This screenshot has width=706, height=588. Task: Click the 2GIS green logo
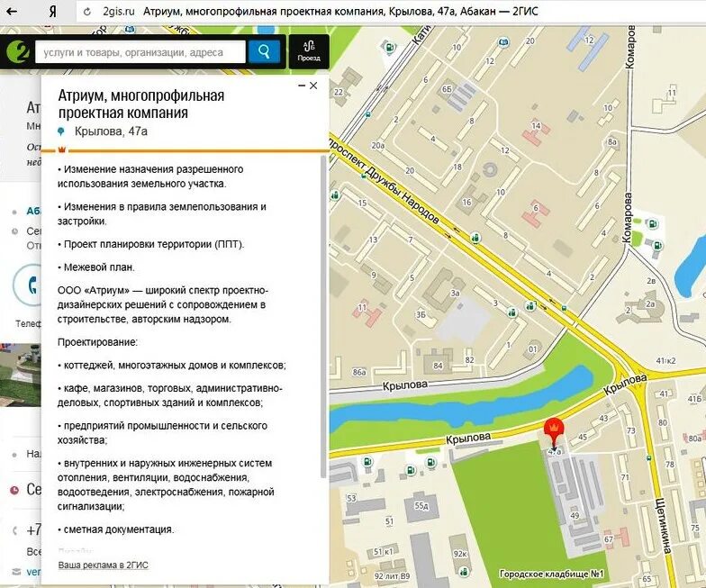point(17,52)
